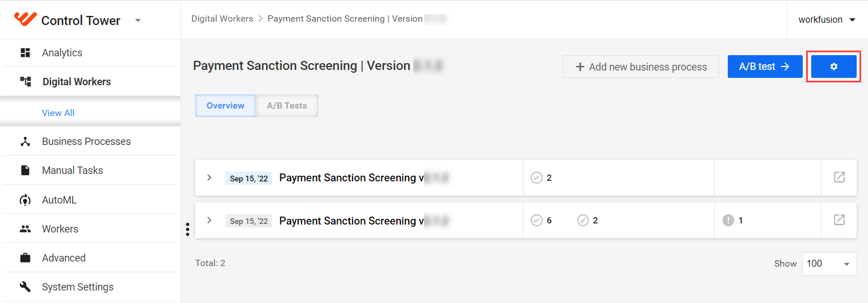Expand the first Payment Sanction Screening row
This screenshot has width=868, height=303.
click(209, 177)
